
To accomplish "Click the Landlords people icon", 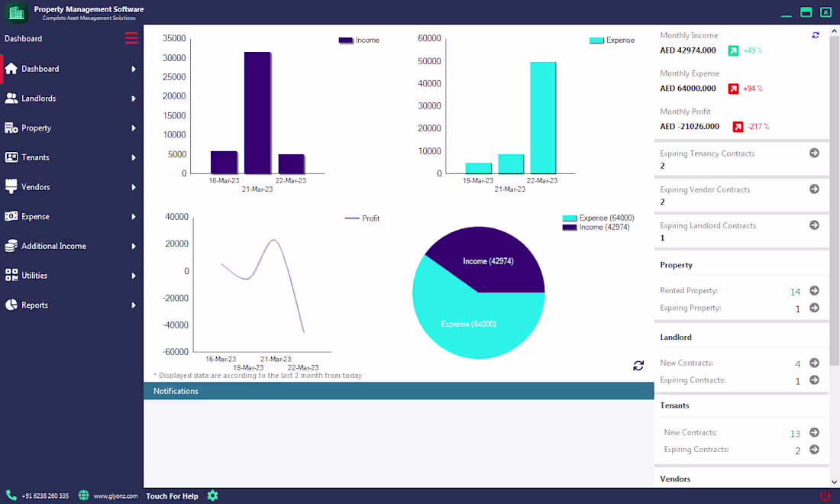I will click(11, 98).
